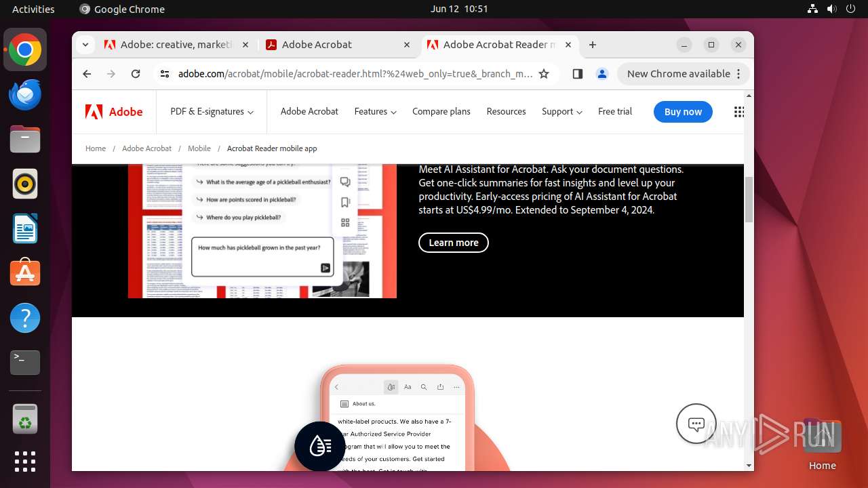The width and height of the screenshot is (868, 488).
Task: Click the address bar URL field
Action: pyautogui.click(x=355, y=74)
